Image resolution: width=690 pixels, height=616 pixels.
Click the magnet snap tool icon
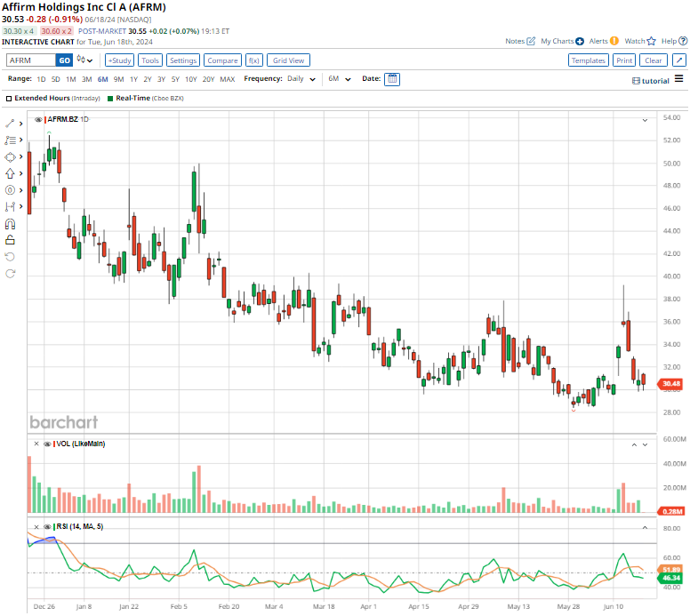click(x=10, y=224)
